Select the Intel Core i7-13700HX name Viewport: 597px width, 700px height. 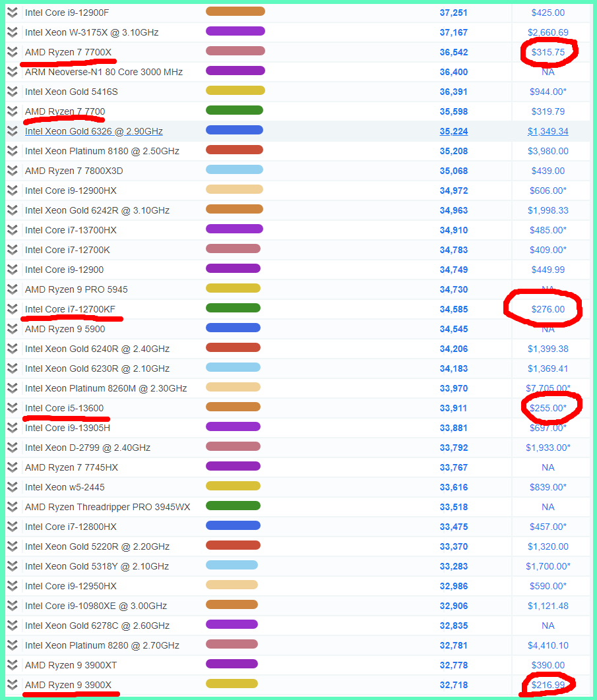click(x=71, y=230)
